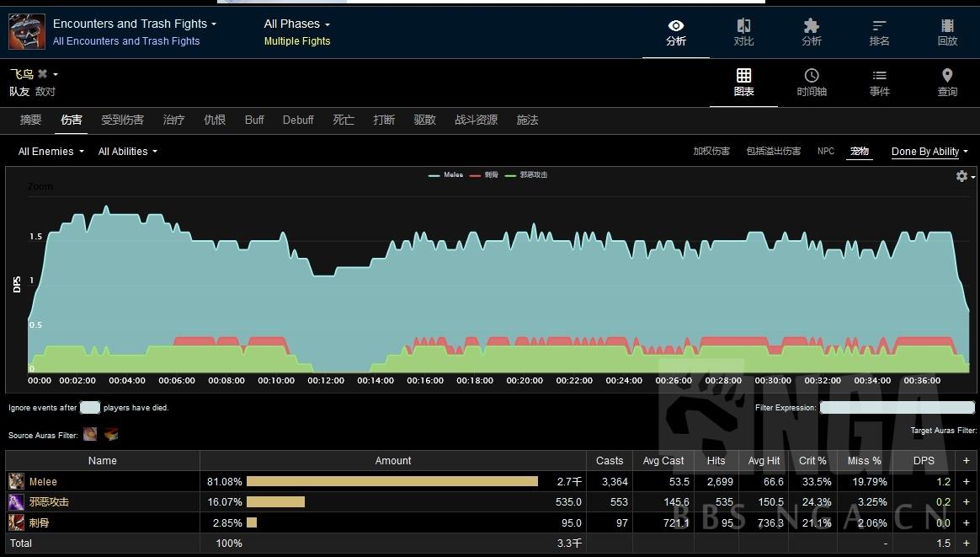This screenshot has width=980, height=557.
Task: Switch to the 图表 table view
Action: coord(743,83)
